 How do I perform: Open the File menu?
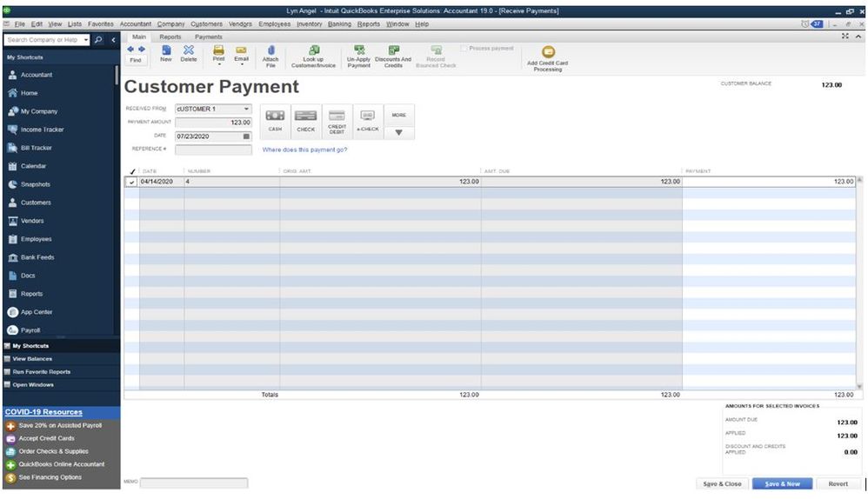(x=19, y=24)
